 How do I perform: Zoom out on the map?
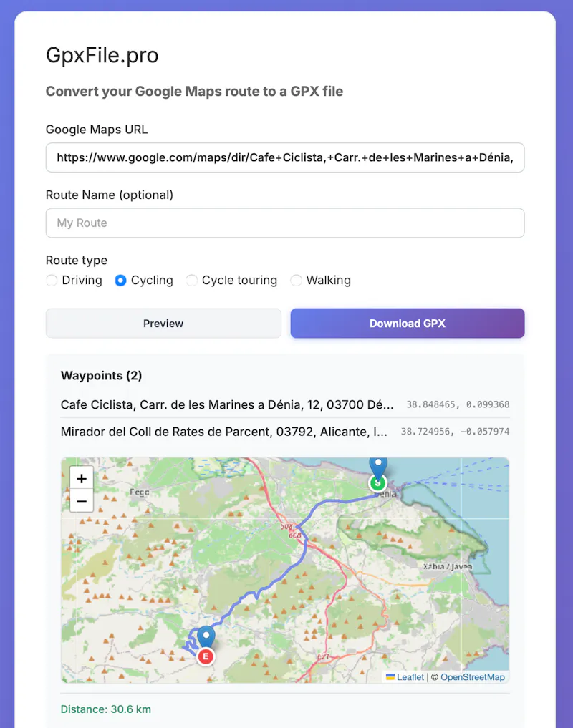(82, 501)
